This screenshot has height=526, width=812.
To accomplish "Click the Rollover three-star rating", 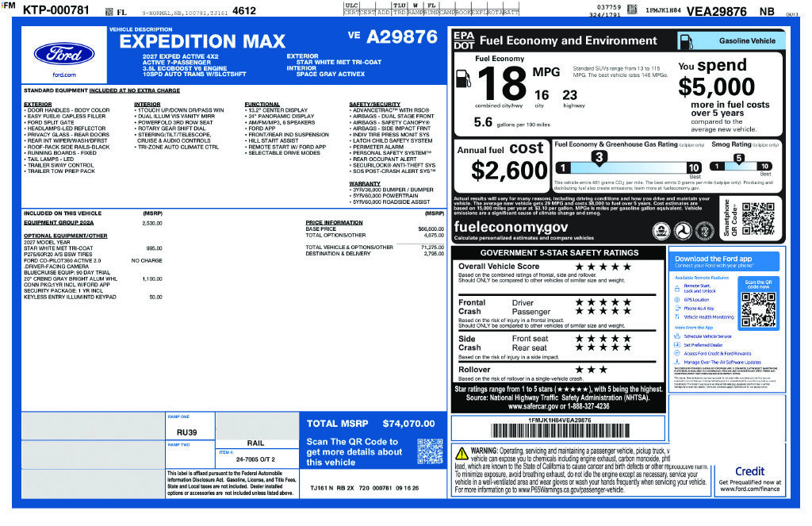I will [591, 370].
